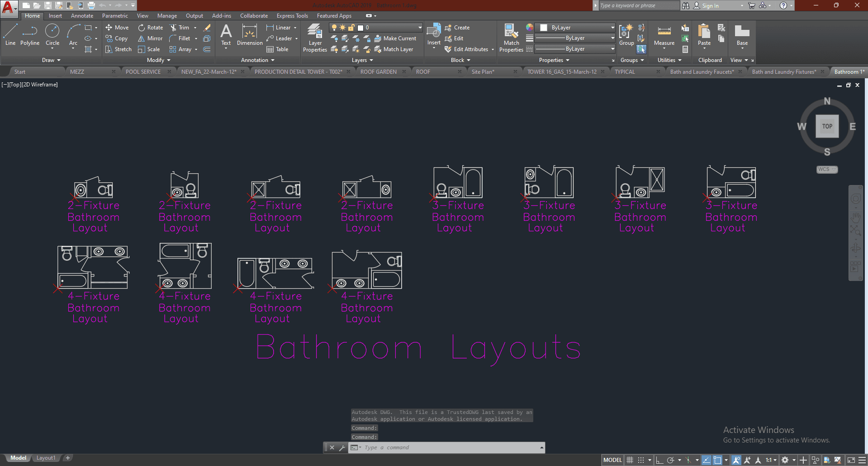Click the Mirror tool in Modify panel
The height and width of the screenshot is (466, 868).
point(150,38)
